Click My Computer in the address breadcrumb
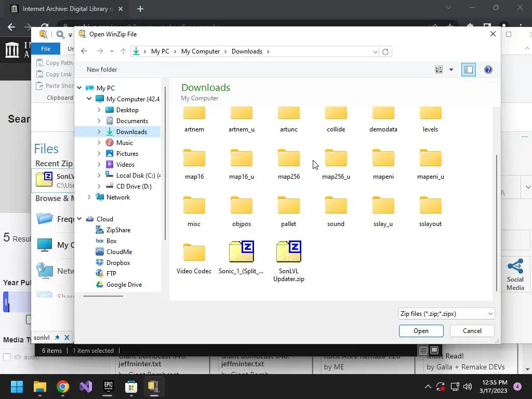The image size is (532, 399). [x=200, y=51]
